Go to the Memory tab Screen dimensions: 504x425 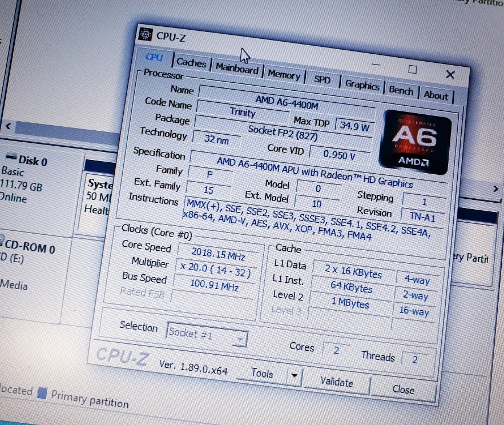(x=284, y=75)
